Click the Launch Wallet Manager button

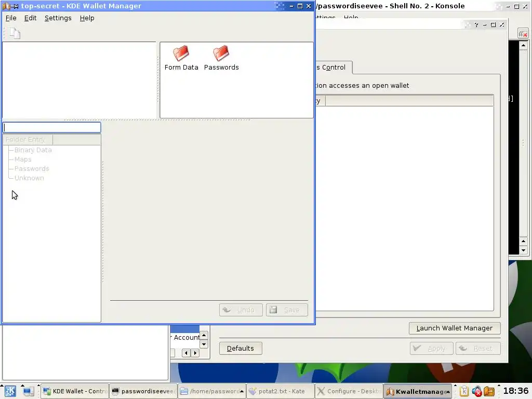(x=455, y=328)
